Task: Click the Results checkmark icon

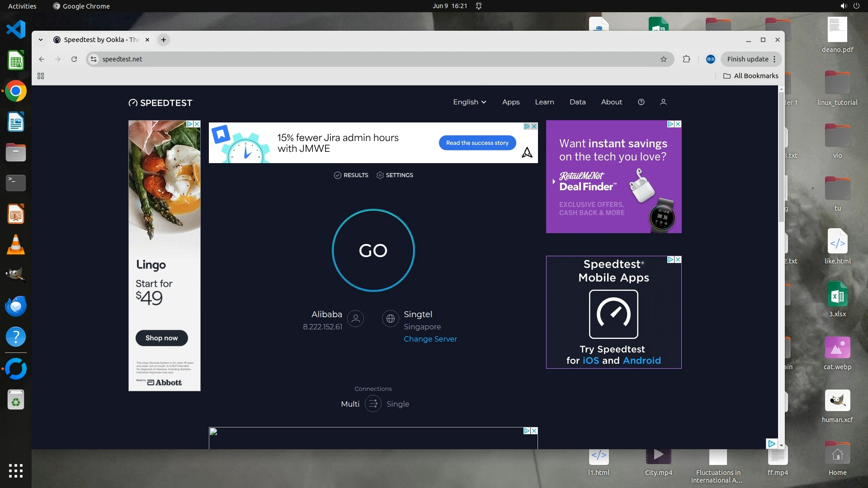Action: (x=338, y=175)
